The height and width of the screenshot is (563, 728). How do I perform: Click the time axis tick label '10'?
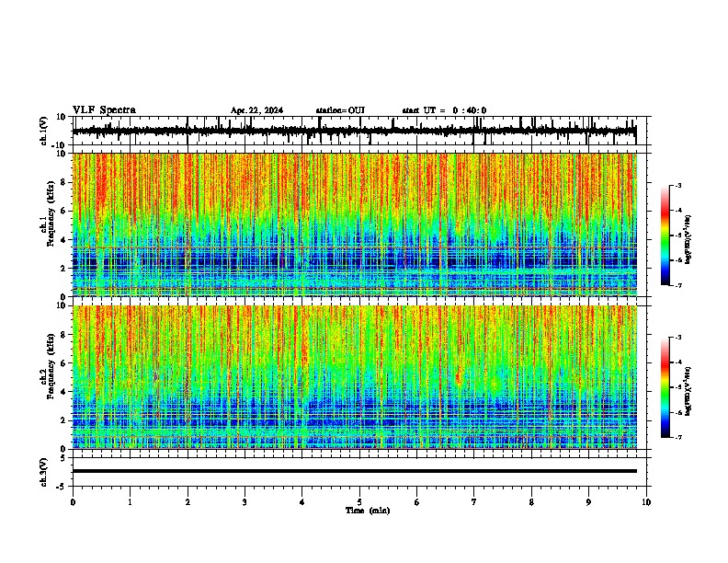pyautogui.click(x=646, y=502)
